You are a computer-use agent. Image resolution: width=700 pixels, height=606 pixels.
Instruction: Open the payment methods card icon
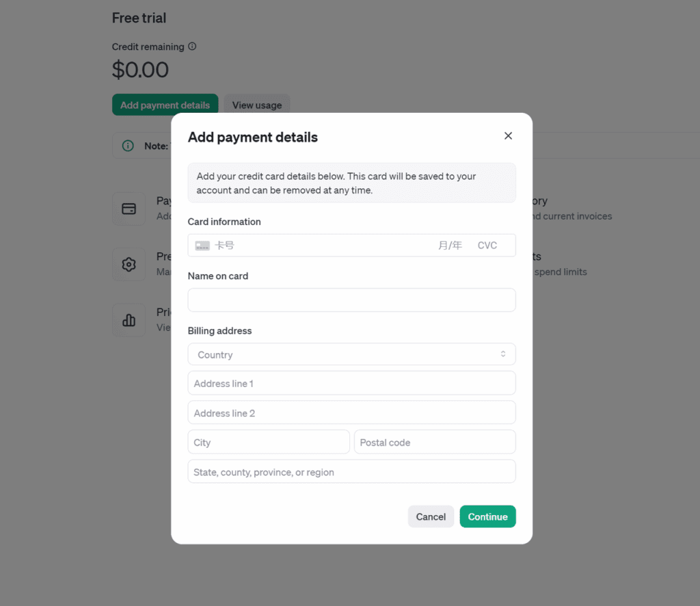129,209
